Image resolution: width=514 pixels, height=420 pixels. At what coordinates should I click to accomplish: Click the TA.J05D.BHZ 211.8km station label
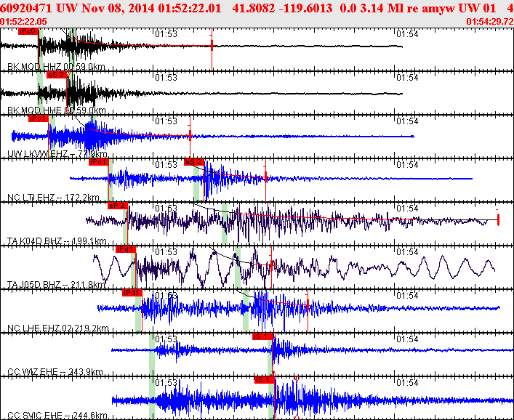(x=57, y=284)
